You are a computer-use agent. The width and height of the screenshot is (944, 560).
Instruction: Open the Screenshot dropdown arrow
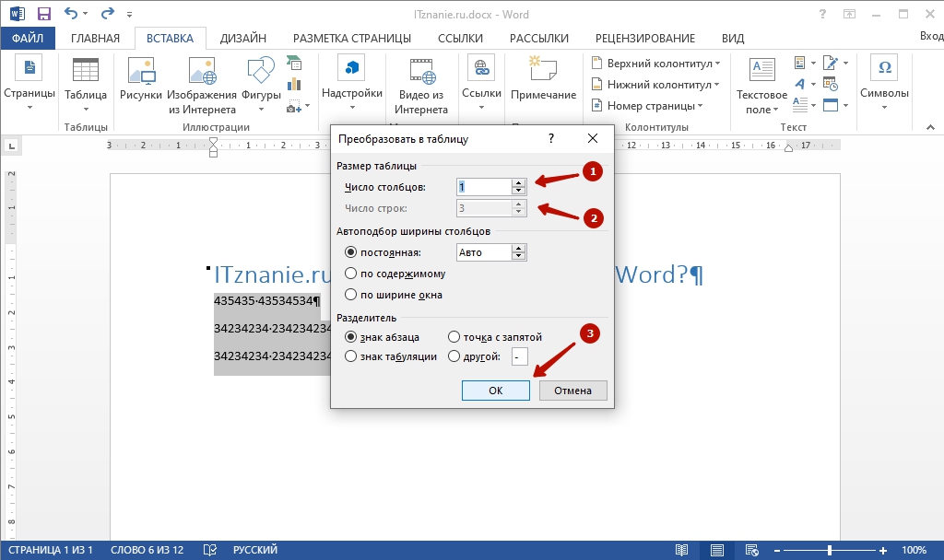click(308, 107)
